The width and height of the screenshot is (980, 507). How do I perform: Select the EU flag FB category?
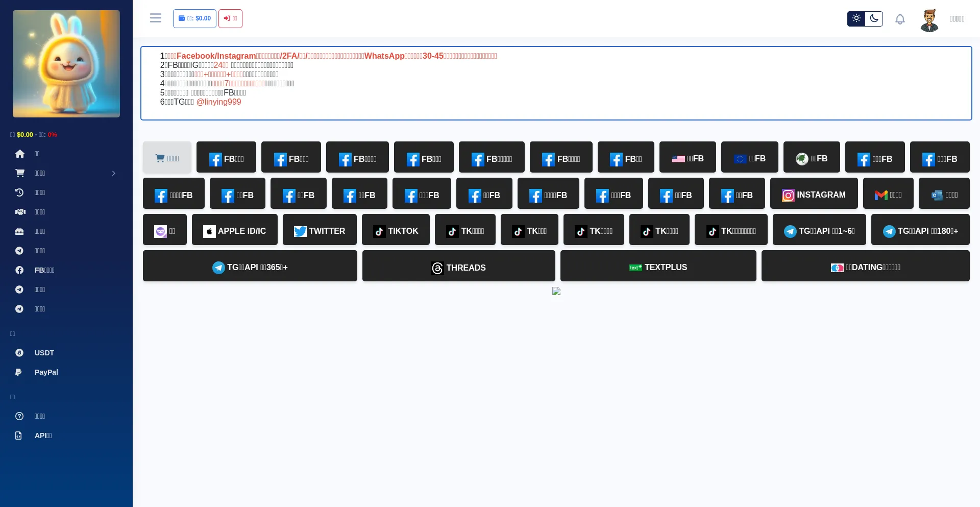(x=750, y=158)
